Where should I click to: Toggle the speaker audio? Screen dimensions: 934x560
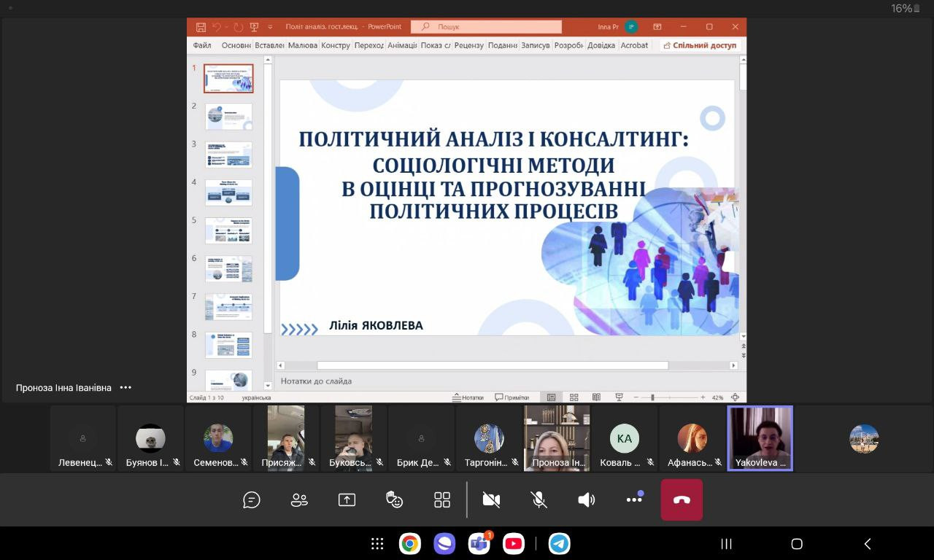click(586, 499)
